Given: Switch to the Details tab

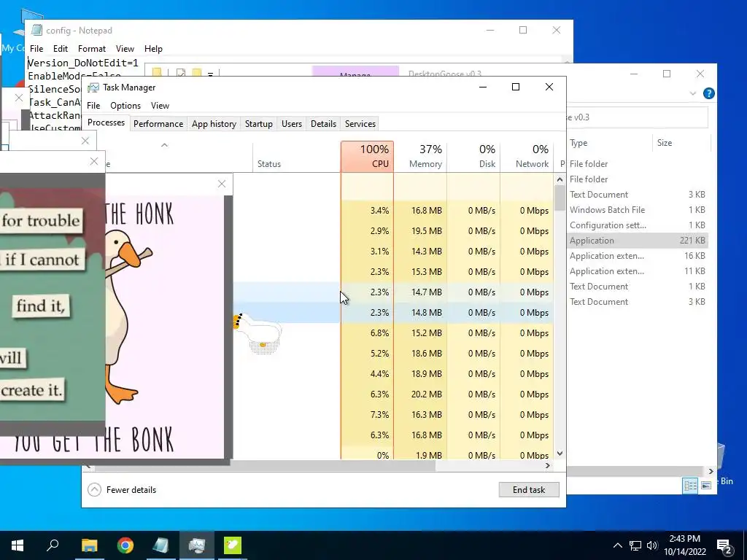Looking at the screenshot, I should coord(323,124).
